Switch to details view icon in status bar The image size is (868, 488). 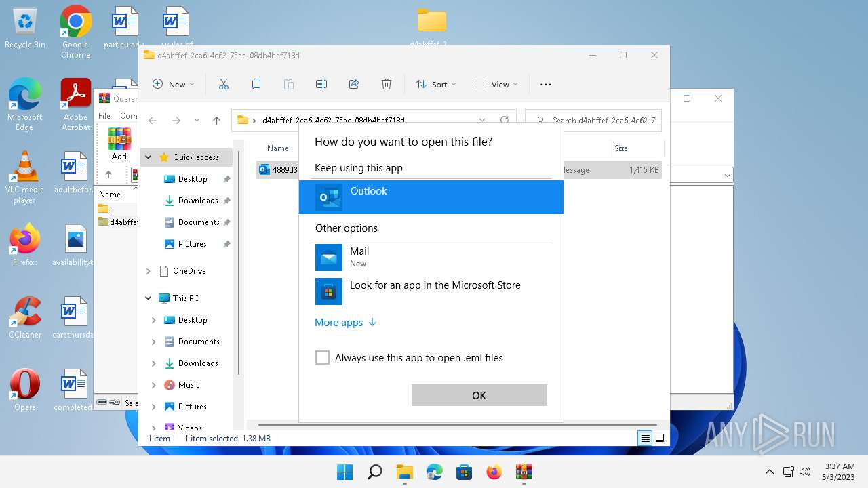click(x=646, y=439)
